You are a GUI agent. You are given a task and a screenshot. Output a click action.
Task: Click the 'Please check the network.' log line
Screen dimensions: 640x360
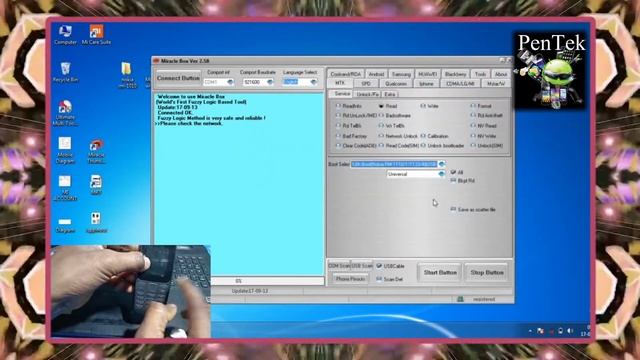click(x=189, y=123)
